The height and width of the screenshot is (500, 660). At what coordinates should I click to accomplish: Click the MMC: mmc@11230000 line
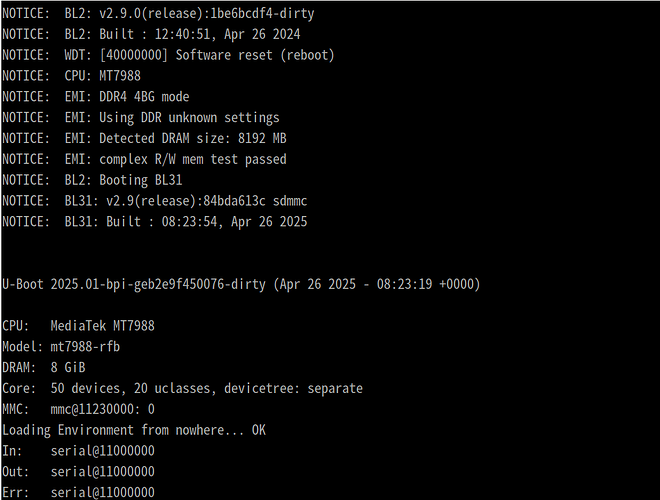78,410
